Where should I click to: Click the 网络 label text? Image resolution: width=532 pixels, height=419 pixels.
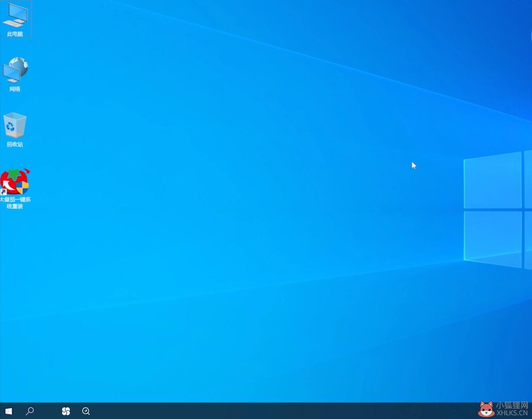click(x=15, y=89)
